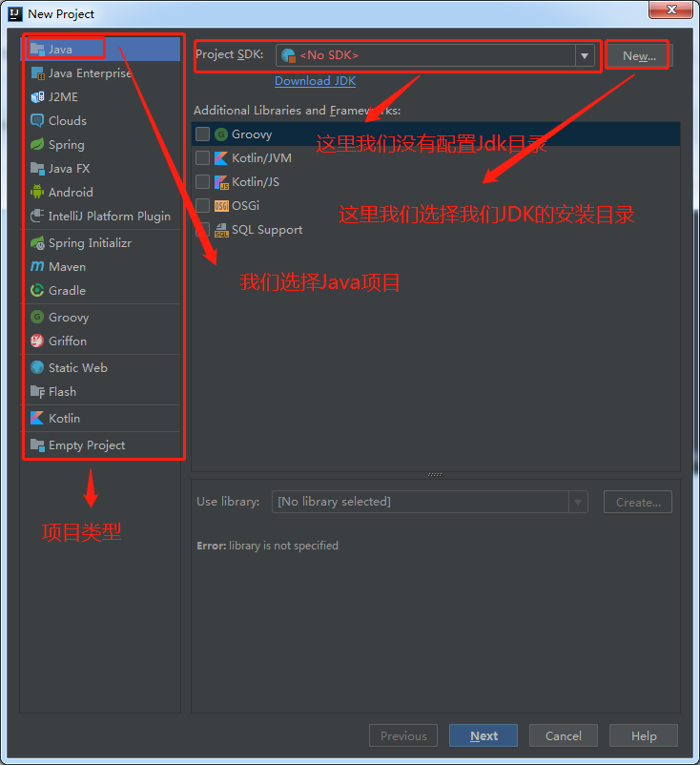This screenshot has height=765, width=700.
Task: Click the SDK icon beside No SDK
Action: (288, 55)
